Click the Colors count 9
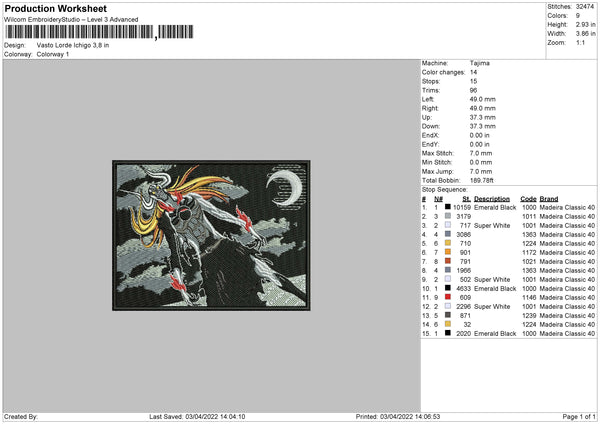 pyautogui.click(x=578, y=16)
